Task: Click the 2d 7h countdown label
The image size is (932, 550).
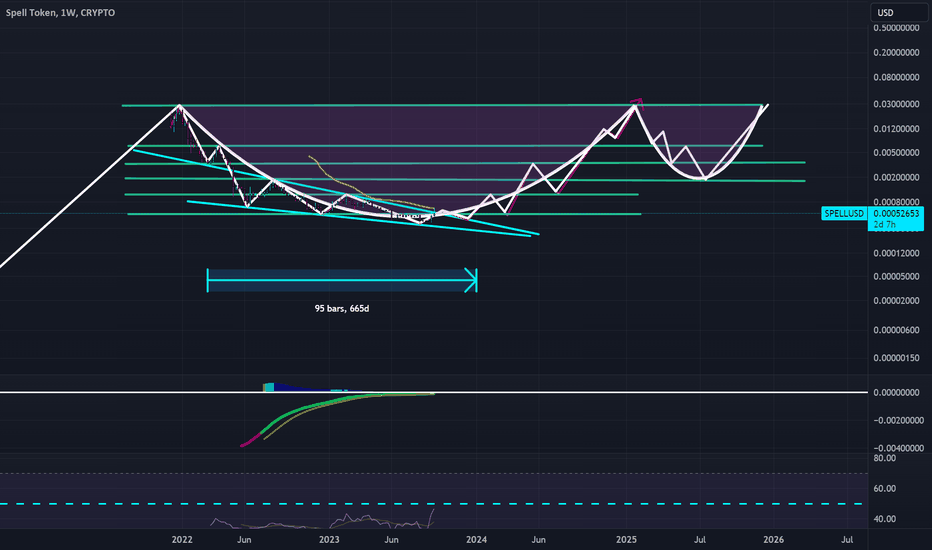Action: [x=884, y=225]
